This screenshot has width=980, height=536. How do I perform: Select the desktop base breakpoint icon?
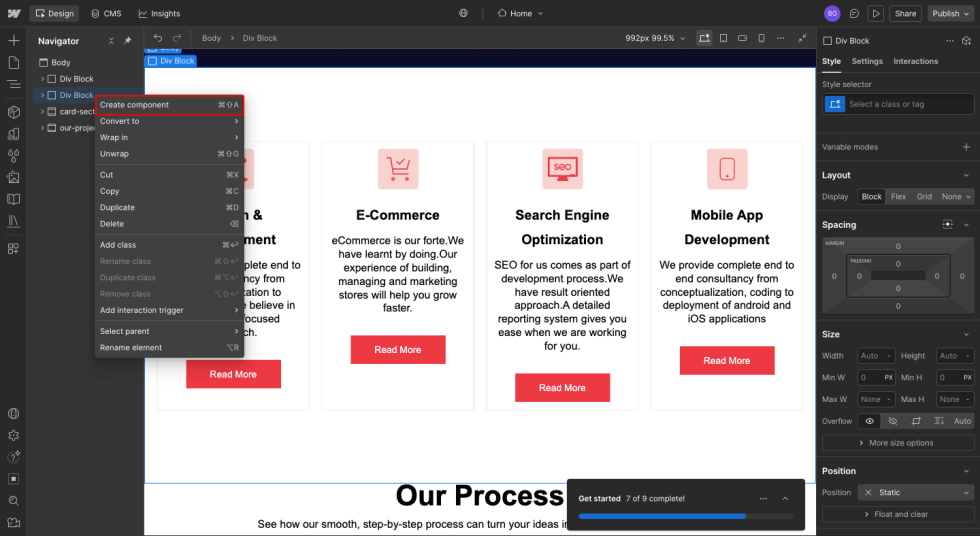point(704,38)
